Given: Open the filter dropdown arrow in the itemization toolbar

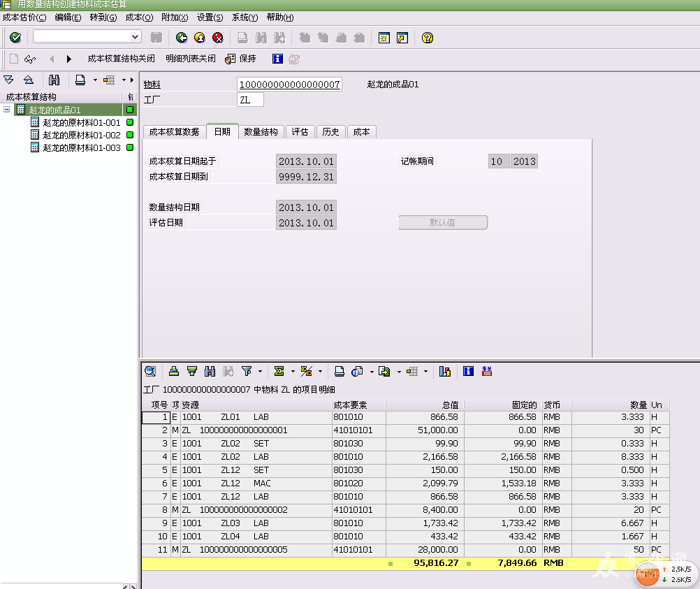Looking at the screenshot, I should coord(260,372).
